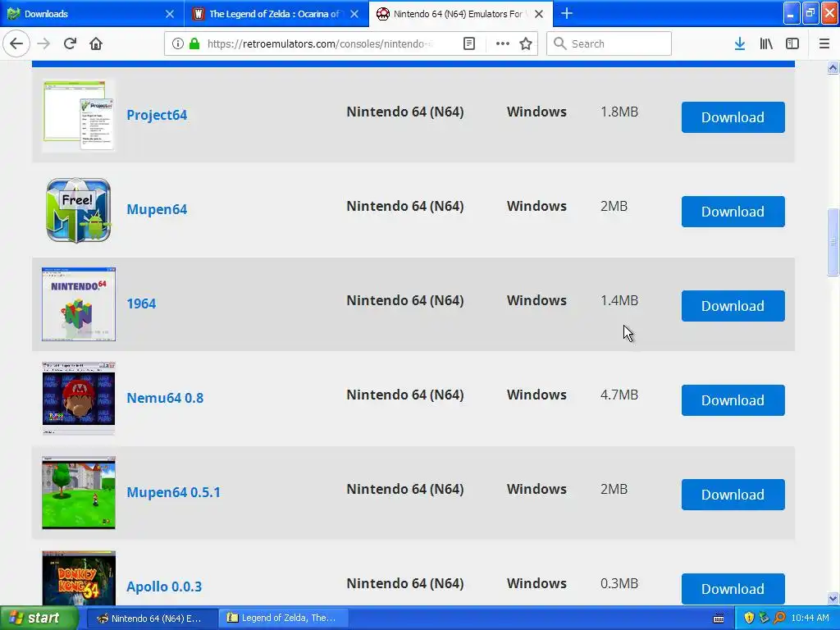Click the 1.8MB size for Project64
The height and width of the screenshot is (630, 840).
[x=619, y=112]
